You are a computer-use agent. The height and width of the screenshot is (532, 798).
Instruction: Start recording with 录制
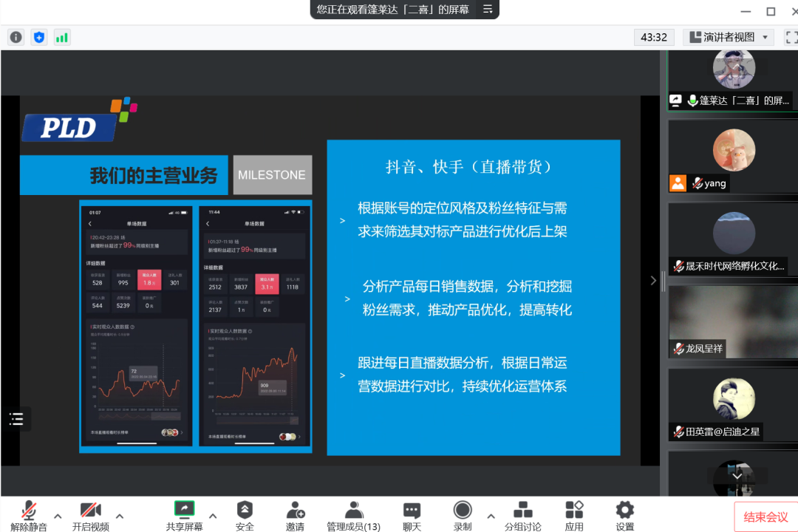(x=462, y=516)
